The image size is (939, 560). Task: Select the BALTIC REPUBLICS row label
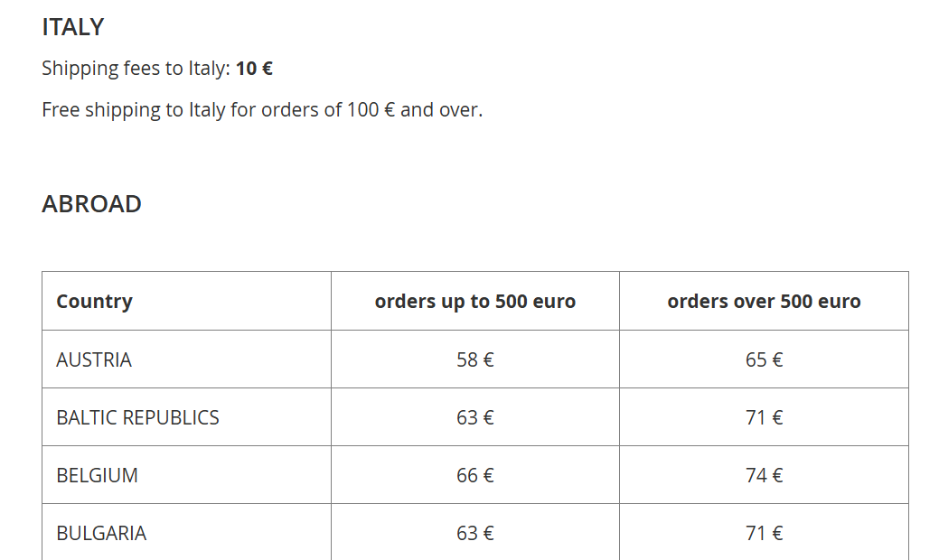click(x=137, y=417)
